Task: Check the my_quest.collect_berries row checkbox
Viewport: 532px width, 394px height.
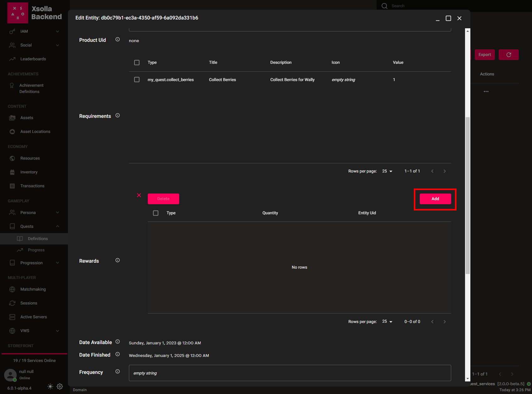Action: [137, 80]
